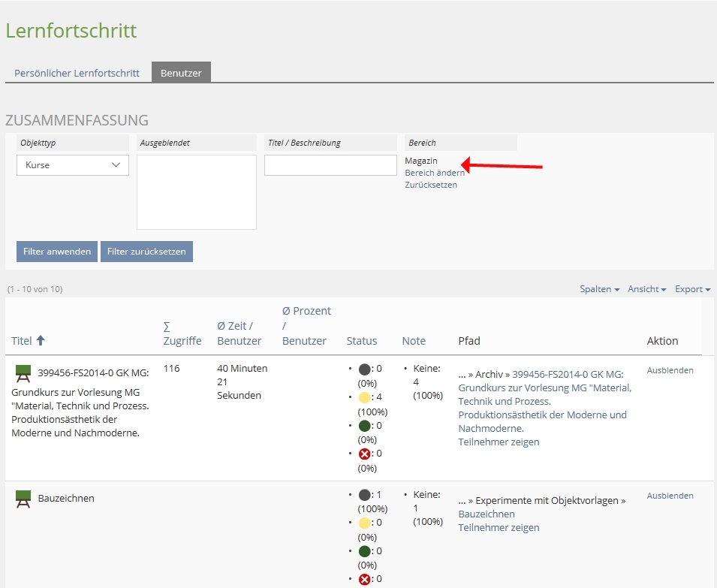
Task: Click the yellow in-progress status icon in first row
Action: click(364, 398)
